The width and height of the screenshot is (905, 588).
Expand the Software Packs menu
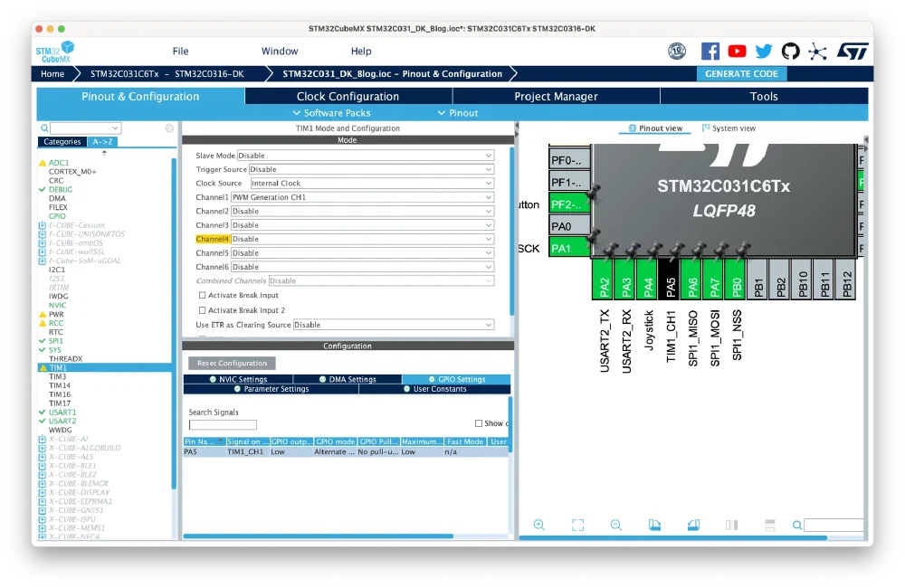(331, 113)
